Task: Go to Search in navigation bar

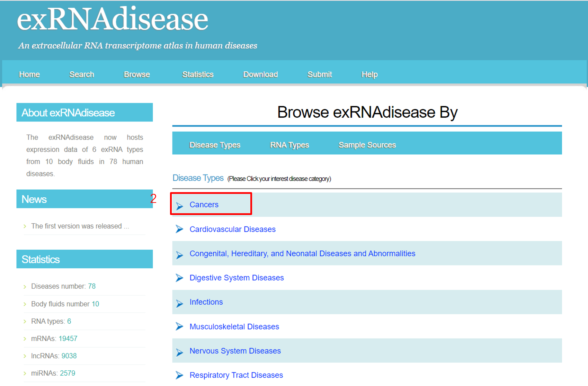Action: pyautogui.click(x=82, y=74)
